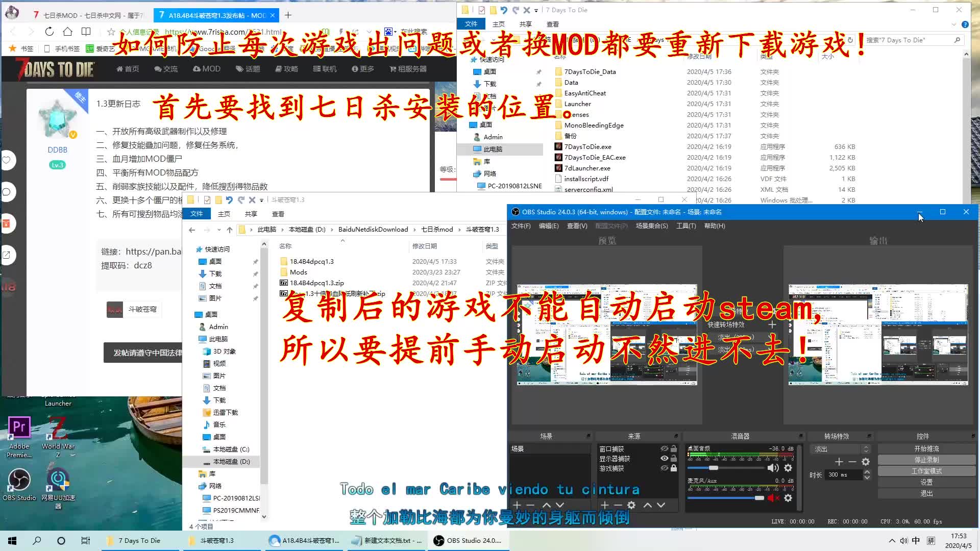Click browser reload icon
This screenshot has height=551, width=980.
[49, 32]
